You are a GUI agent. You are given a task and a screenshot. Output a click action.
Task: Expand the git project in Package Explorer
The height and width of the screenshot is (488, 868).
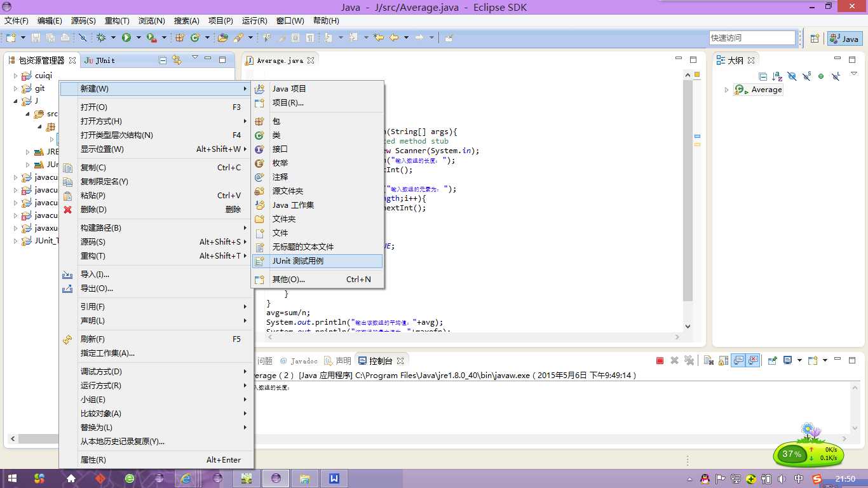tap(16, 88)
